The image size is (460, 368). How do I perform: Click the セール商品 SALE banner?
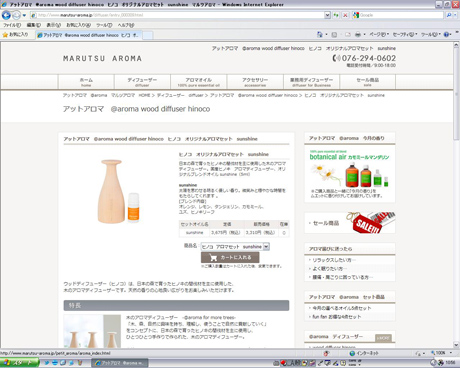[x=350, y=223]
